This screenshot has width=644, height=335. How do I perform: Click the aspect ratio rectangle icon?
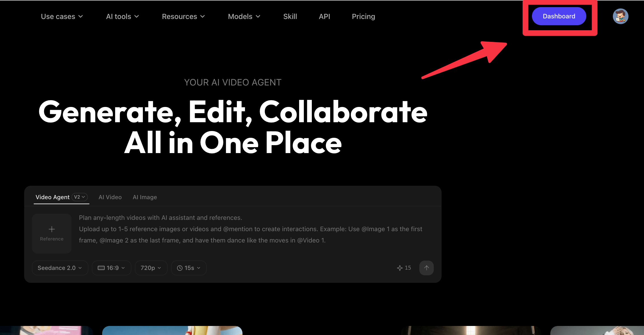click(x=101, y=268)
